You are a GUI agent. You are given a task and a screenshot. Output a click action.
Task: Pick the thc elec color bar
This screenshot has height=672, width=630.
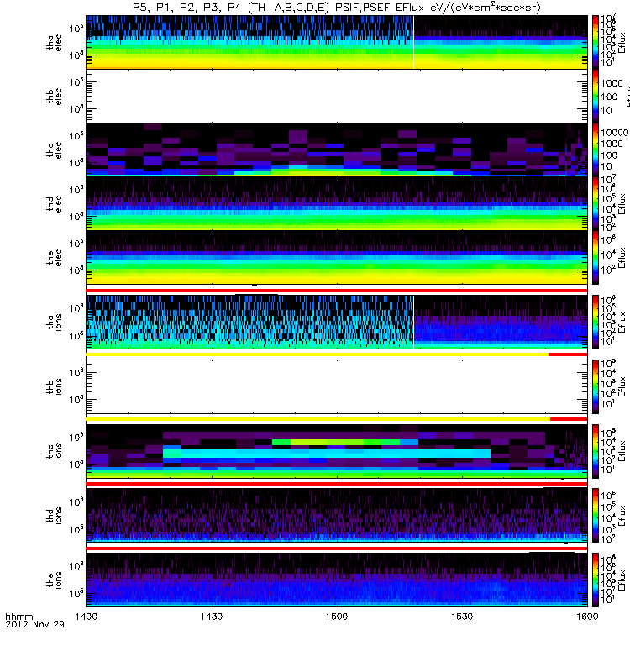[596, 150]
